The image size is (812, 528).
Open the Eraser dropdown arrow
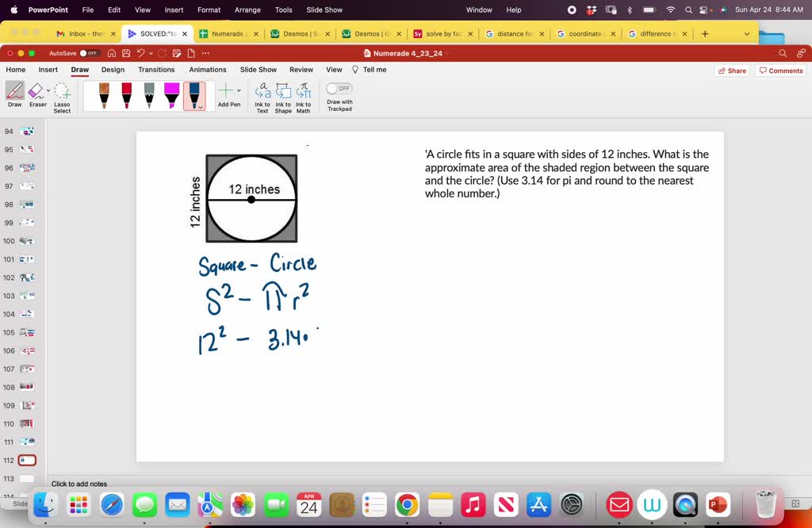47,90
